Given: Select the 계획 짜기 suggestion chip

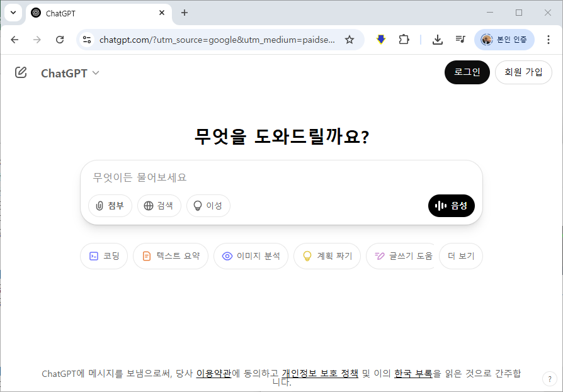Looking at the screenshot, I should (327, 256).
